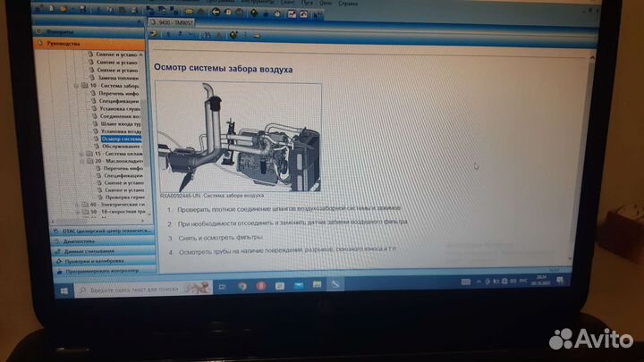Open the '9430 - TM9057' document tab
Image resolution: width=644 pixels, height=362 pixels.
coord(171,22)
